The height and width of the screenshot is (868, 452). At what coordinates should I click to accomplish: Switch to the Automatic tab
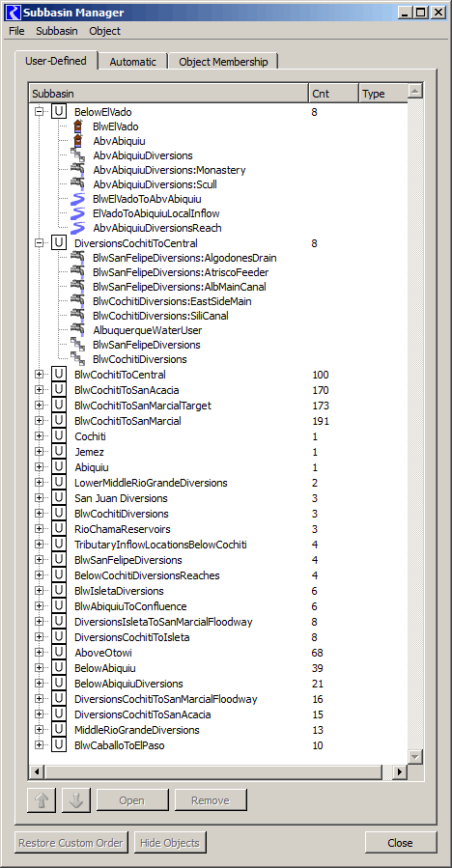click(x=133, y=62)
